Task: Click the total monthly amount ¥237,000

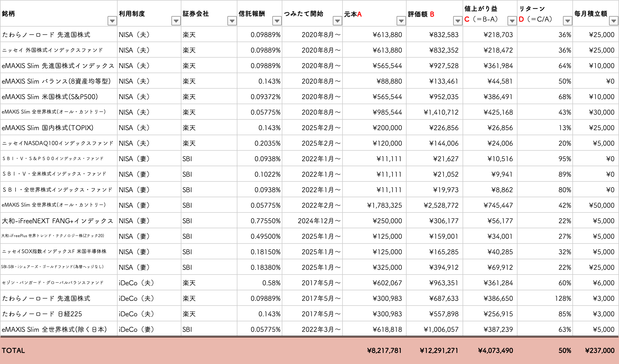Action: coord(600,350)
